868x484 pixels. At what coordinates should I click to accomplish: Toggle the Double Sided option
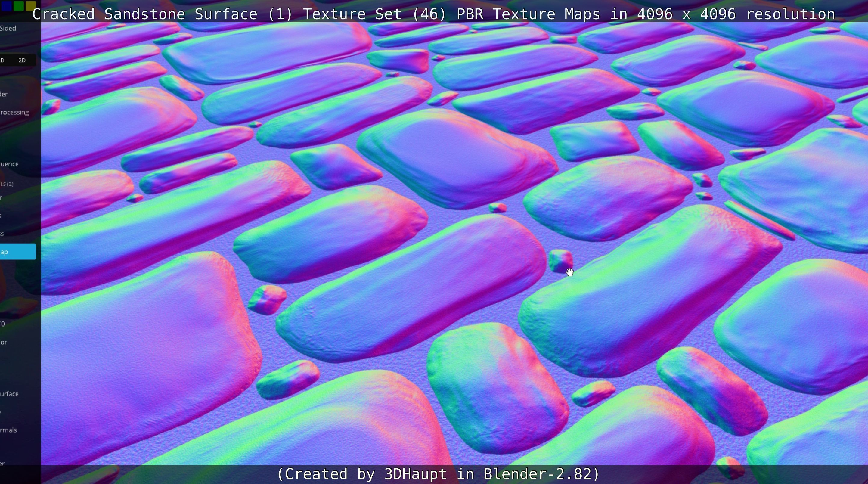coord(8,28)
